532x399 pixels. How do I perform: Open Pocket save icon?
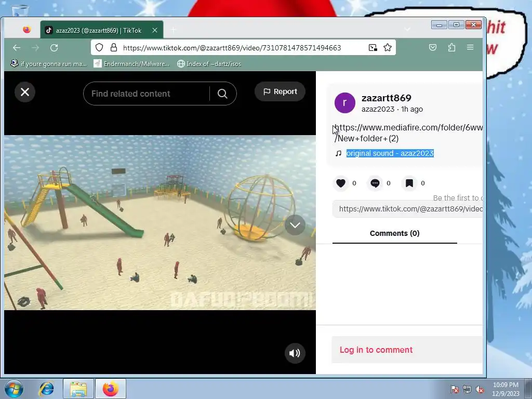(x=433, y=47)
